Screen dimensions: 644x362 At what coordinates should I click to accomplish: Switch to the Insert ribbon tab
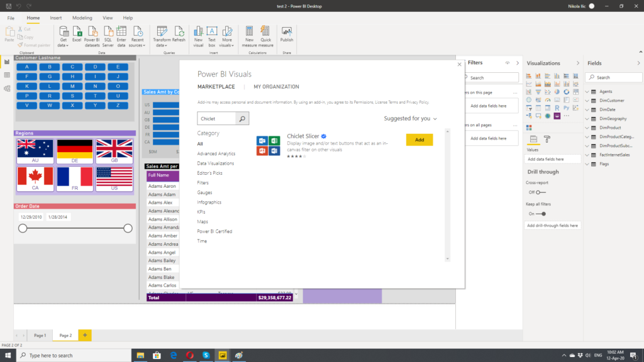click(56, 18)
